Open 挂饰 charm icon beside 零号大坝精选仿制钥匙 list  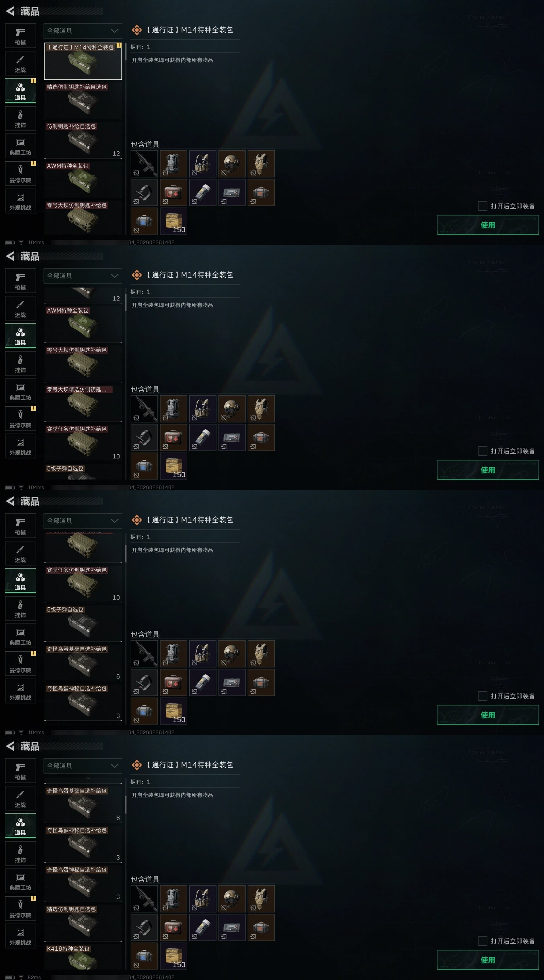[x=20, y=363]
